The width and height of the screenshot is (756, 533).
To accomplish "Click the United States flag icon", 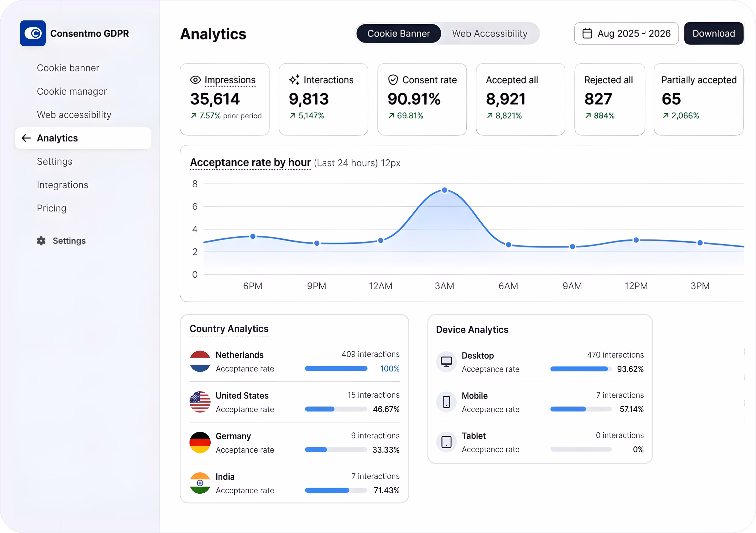I will [200, 402].
